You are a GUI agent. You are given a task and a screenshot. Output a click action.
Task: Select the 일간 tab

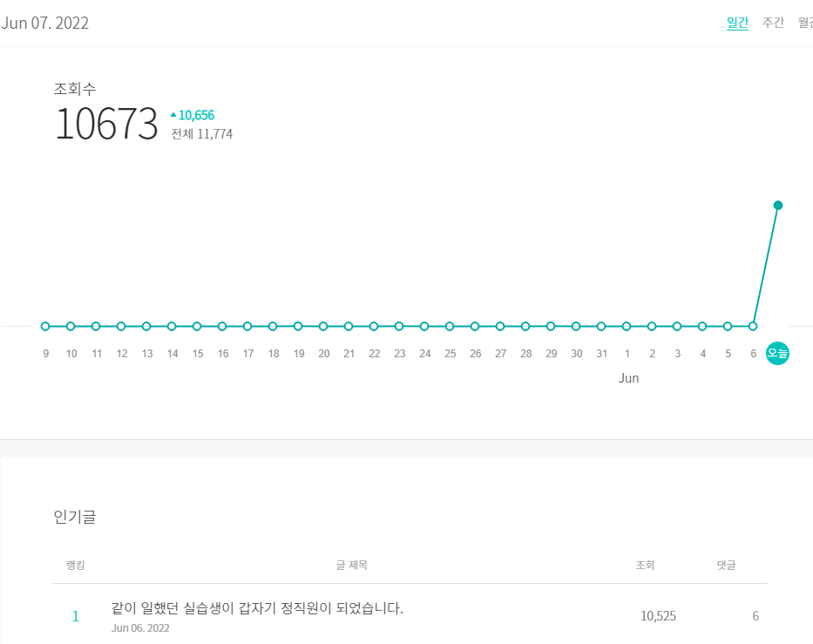coord(737,23)
